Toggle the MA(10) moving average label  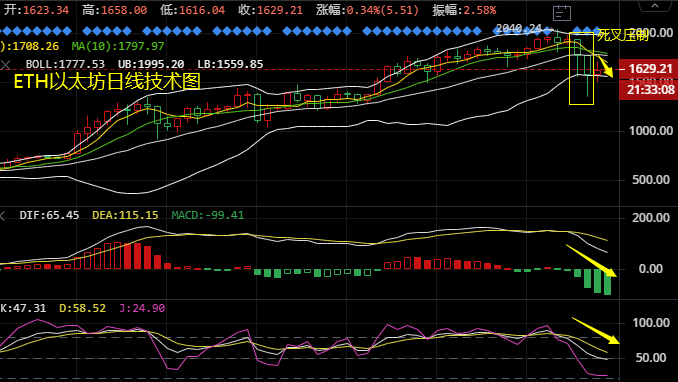118,46
